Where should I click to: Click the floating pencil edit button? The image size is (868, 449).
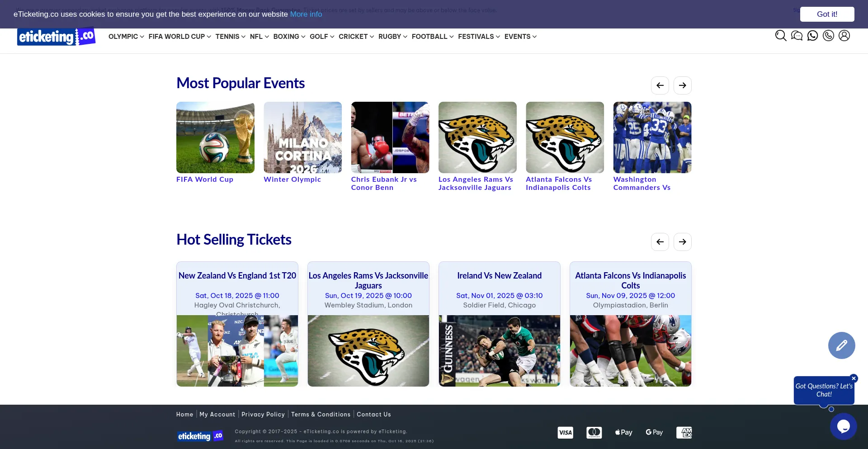842,345
